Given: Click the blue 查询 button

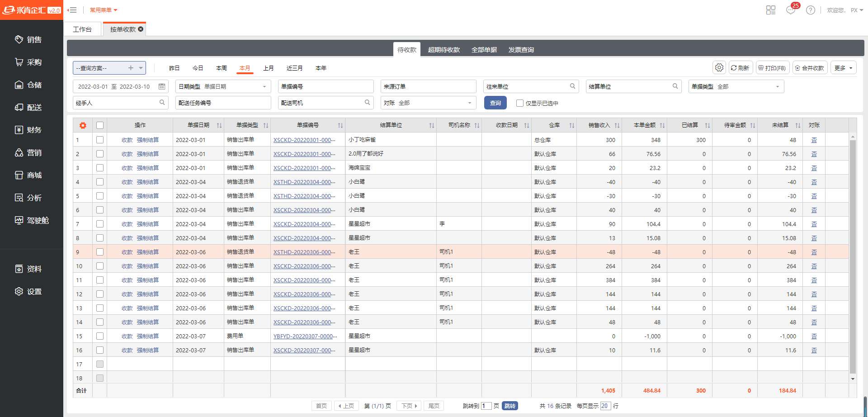Looking at the screenshot, I should 495,103.
